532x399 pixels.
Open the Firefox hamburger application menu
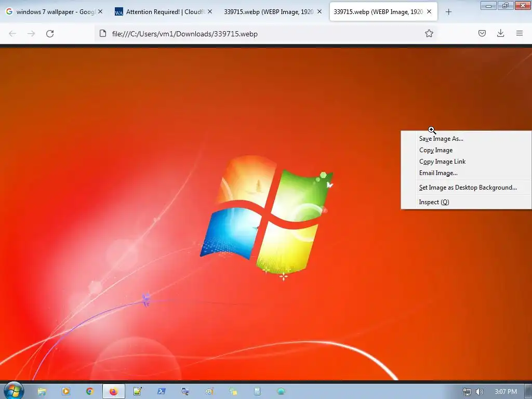click(x=520, y=33)
